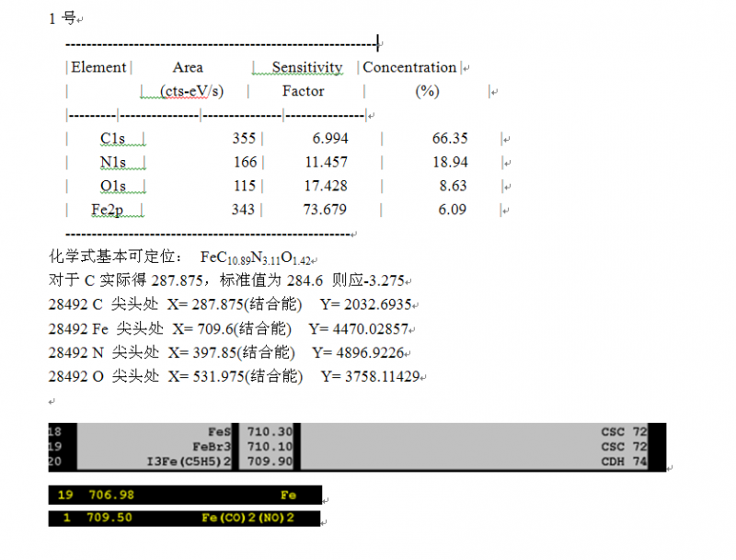Click the value 'X= 709.6(结合能)'
The width and height of the screenshot is (736, 560).
tap(232, 329)
